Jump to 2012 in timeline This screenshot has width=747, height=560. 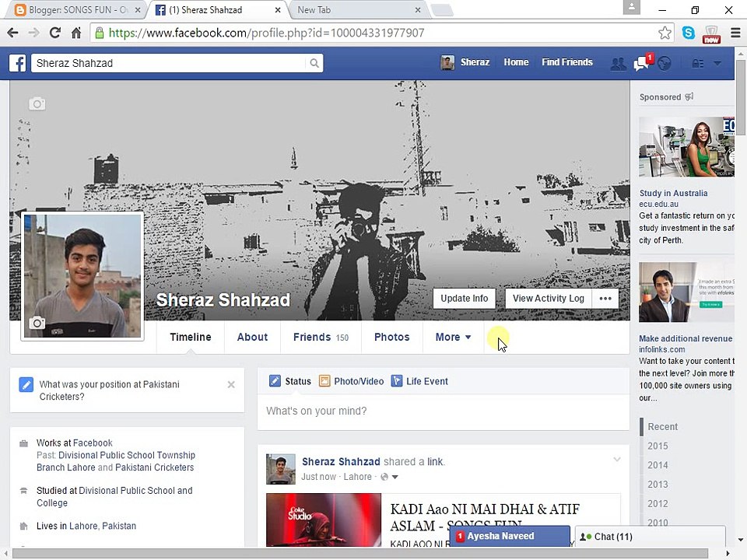point(658,504)
